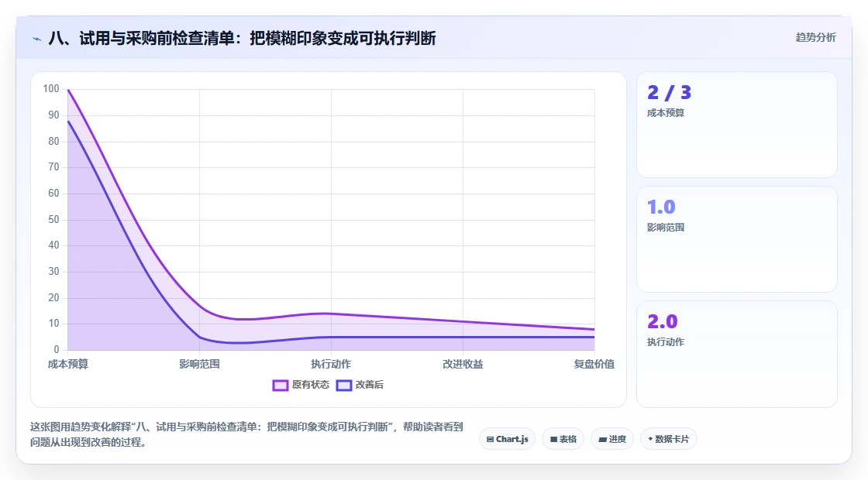Click the 数据卡片 chip star icon

(x=650, y=439)
